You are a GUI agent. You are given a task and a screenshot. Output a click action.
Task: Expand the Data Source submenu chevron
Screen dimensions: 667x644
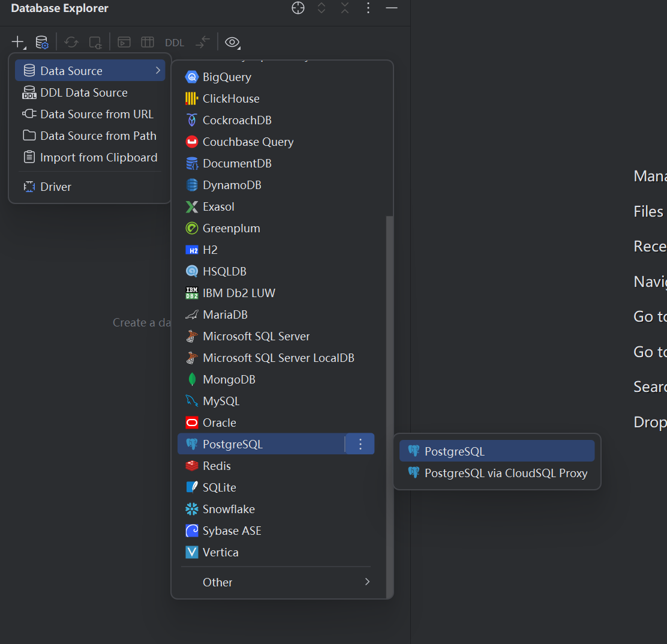pos(158,70)
